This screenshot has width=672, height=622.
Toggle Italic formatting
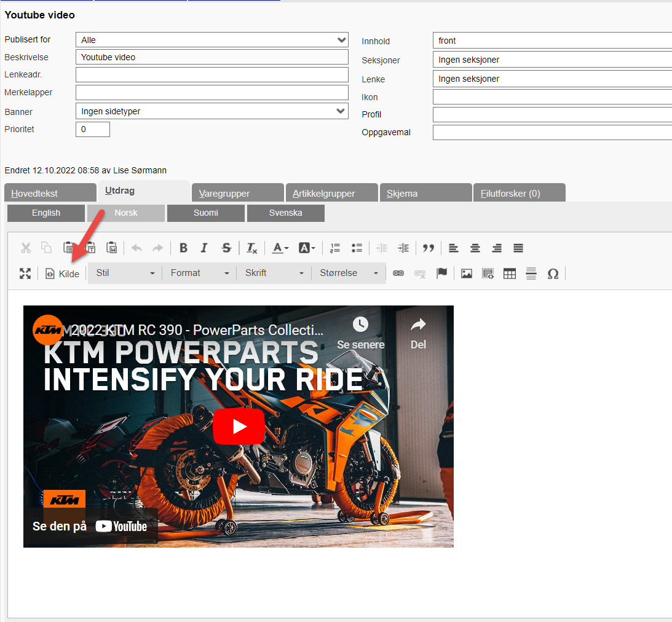point(205,248)
